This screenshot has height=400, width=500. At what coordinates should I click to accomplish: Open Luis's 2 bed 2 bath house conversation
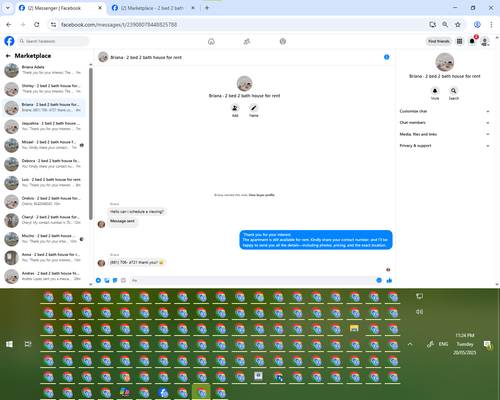click(x=44, y=182)
